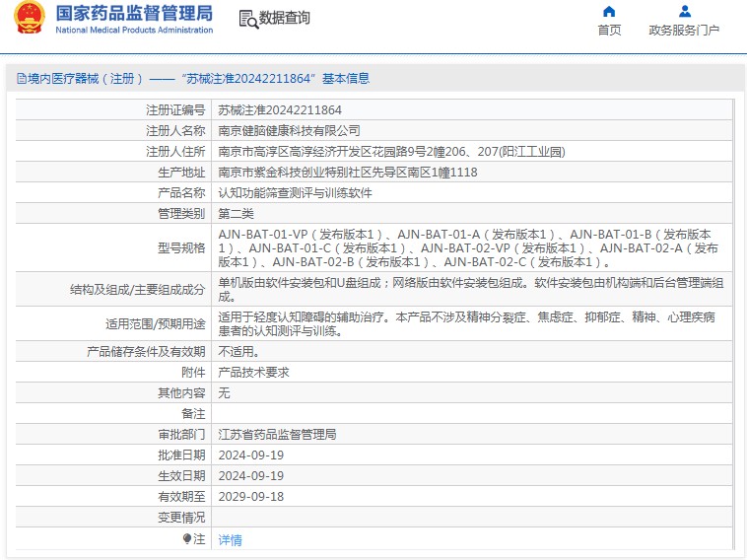Image resolution: width=747 pixels, height=560 pixels.
Task: Click the 注册人住所 row label
Action: tap(175, 152)
